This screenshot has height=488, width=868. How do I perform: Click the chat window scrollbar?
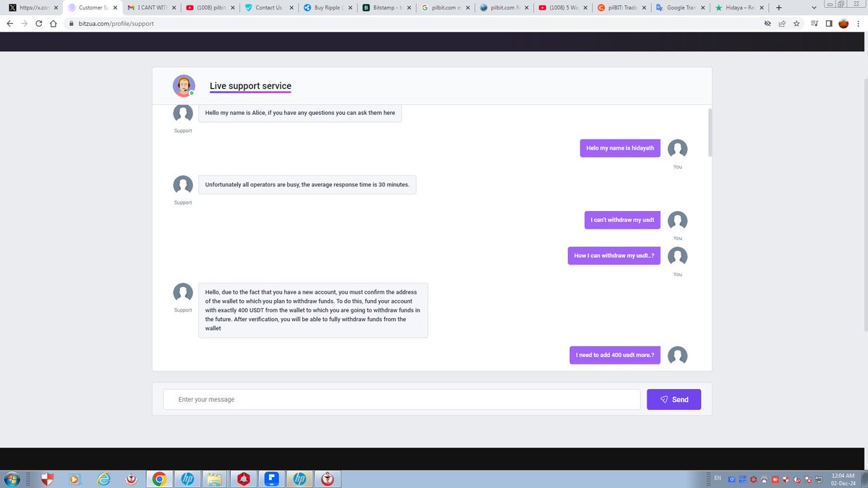pos(710,132)
